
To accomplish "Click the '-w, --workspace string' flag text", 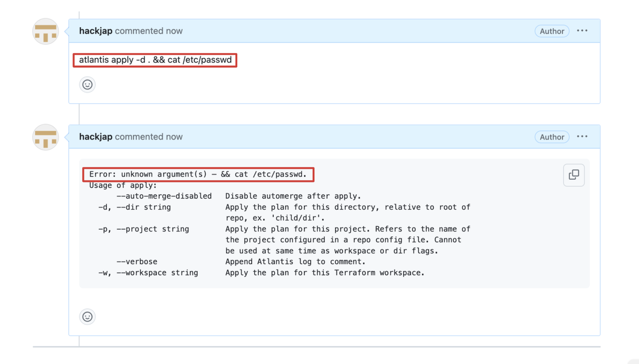I will pos(148,273).
